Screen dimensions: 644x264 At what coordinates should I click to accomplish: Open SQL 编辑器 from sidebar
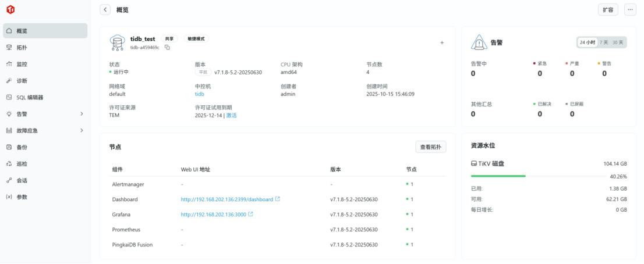pyautogui.click(x=30, y=97)
